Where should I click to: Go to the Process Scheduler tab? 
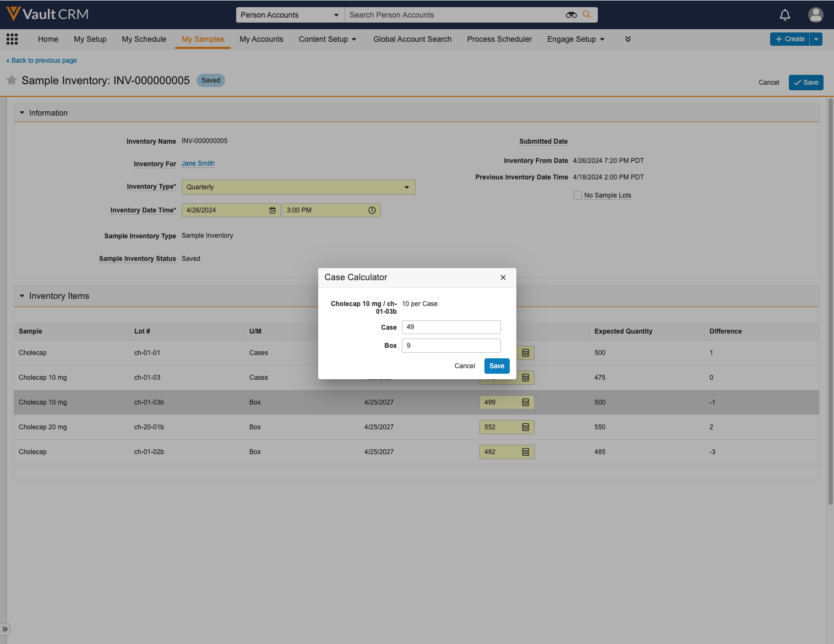click(x=499, y=39)
